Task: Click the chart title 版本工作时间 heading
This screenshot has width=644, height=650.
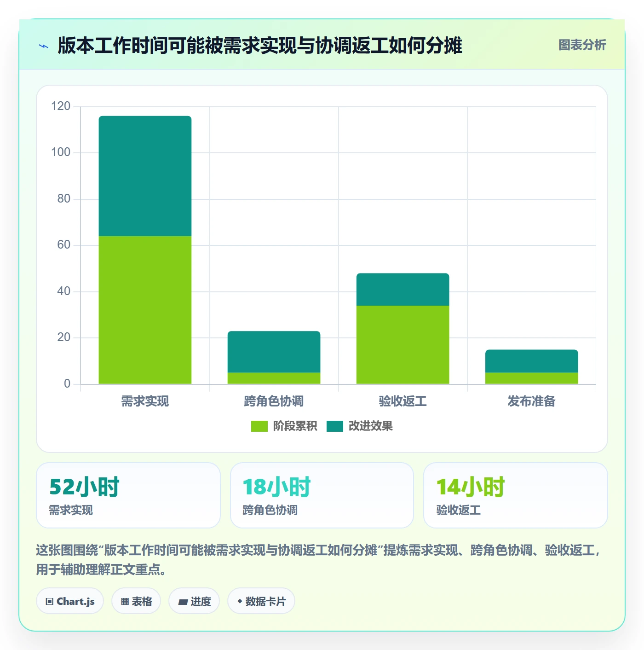Action: (x=260, y=46)
